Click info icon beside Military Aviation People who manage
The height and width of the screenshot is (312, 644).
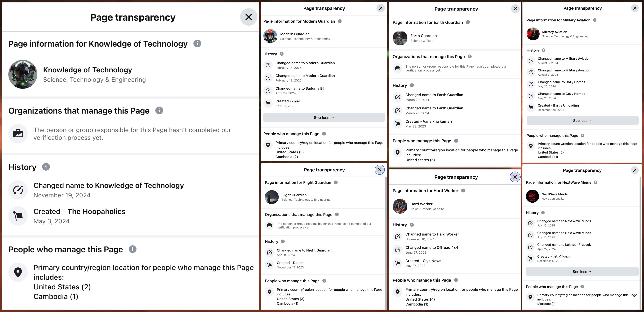[x=582, y=135]
